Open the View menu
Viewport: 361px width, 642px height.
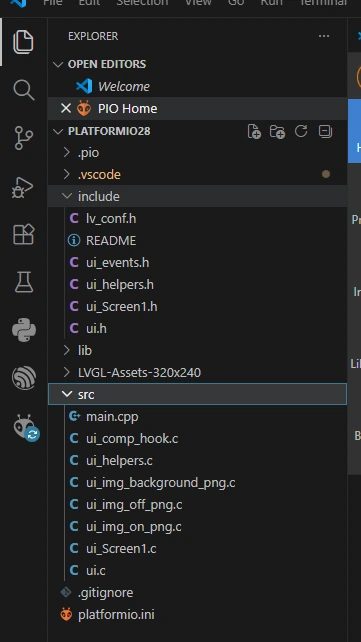click(198, 2)
